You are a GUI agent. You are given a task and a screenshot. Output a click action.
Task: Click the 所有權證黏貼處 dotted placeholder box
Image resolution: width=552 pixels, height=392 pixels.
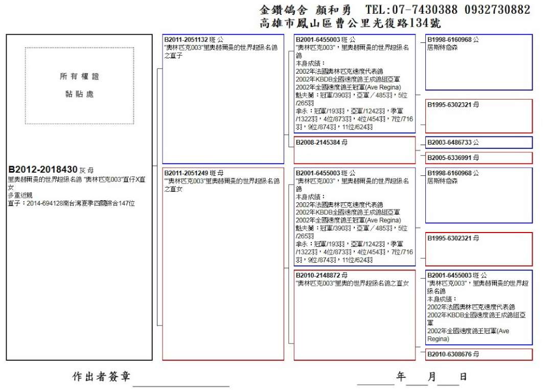pyautogui.click(x=79, y=85)
